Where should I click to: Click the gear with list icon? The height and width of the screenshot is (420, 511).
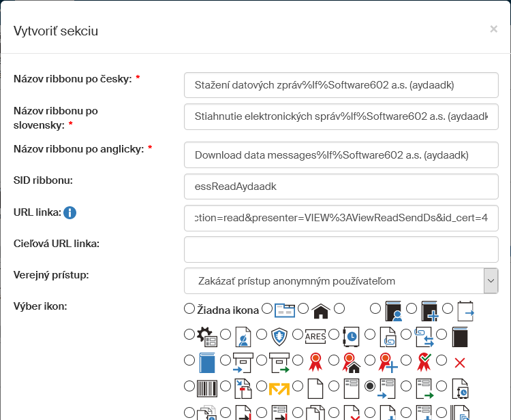click(206, 336)
